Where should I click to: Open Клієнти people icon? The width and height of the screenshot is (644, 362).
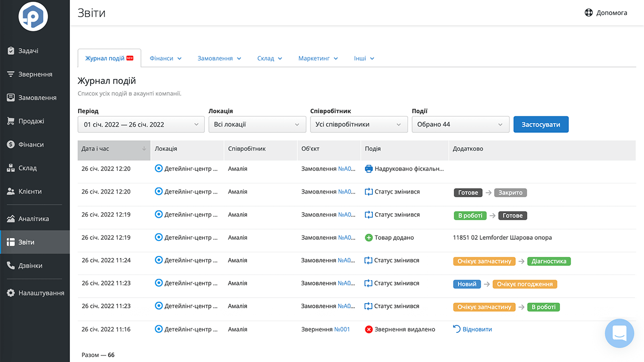point(11,192)
